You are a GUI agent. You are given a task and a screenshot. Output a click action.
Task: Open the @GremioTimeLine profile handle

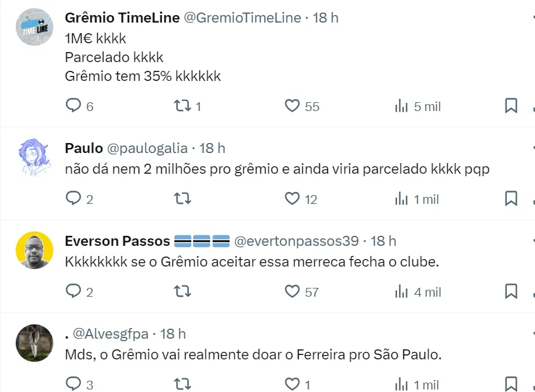(242, 18)
